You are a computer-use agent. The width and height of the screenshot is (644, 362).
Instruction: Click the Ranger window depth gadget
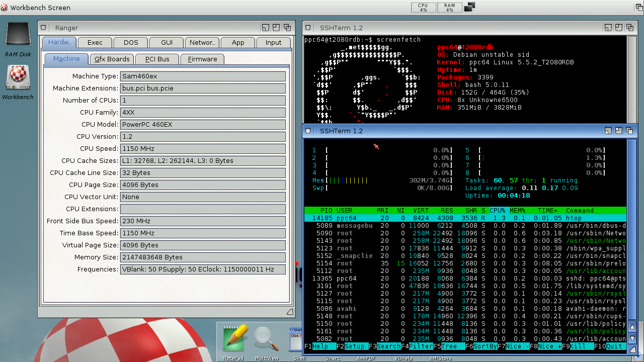point(287,28)
